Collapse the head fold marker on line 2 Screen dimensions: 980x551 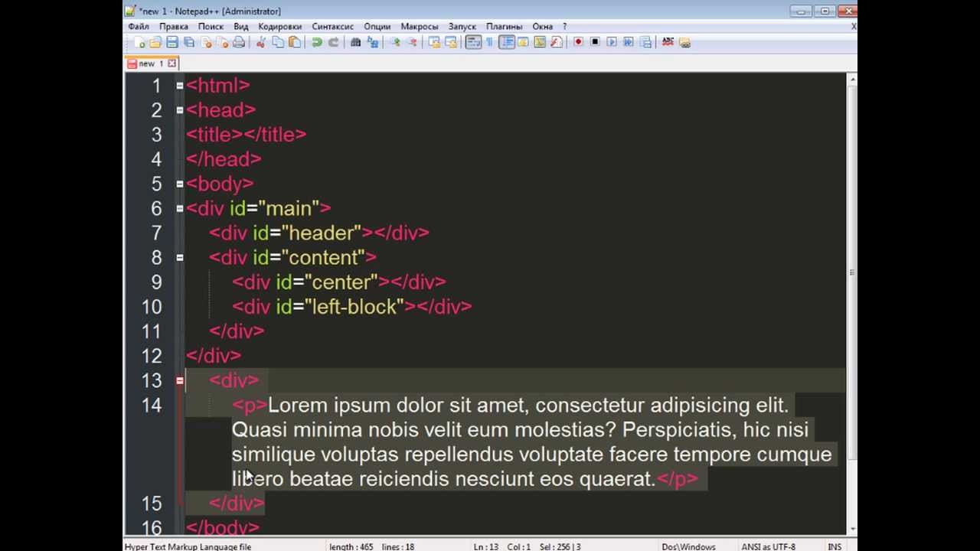(180, 110)
